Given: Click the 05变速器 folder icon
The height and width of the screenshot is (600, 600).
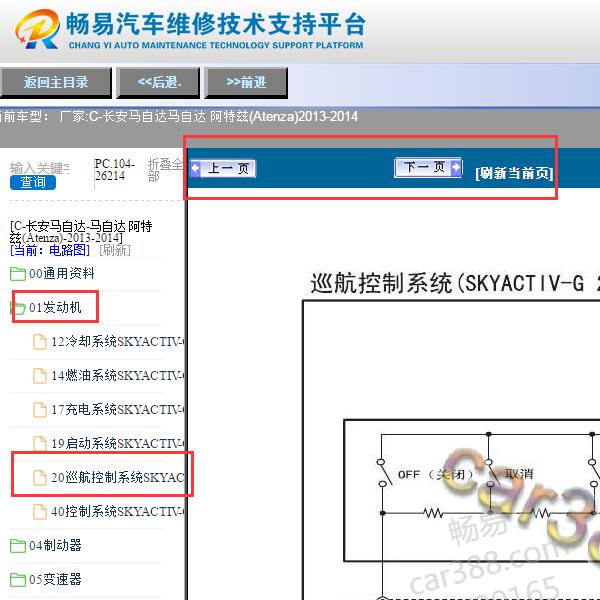Looking at the screenshot, I should coord(18,580).
